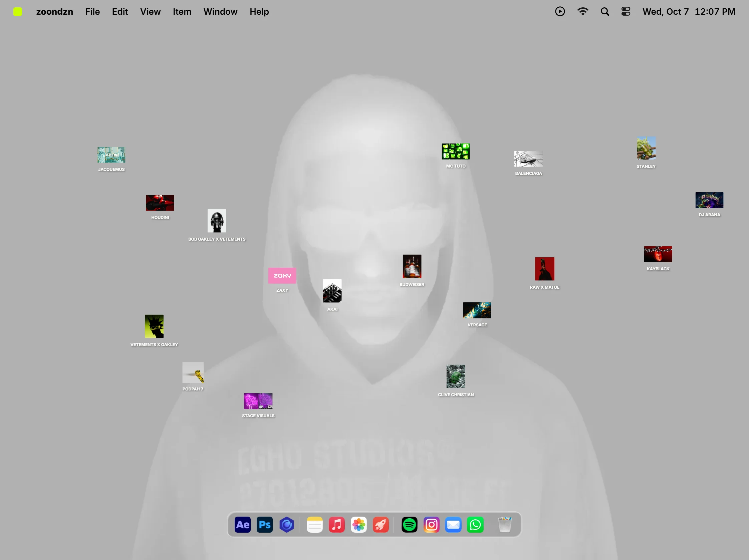Open Spotify from the dock

coord(409,525)
